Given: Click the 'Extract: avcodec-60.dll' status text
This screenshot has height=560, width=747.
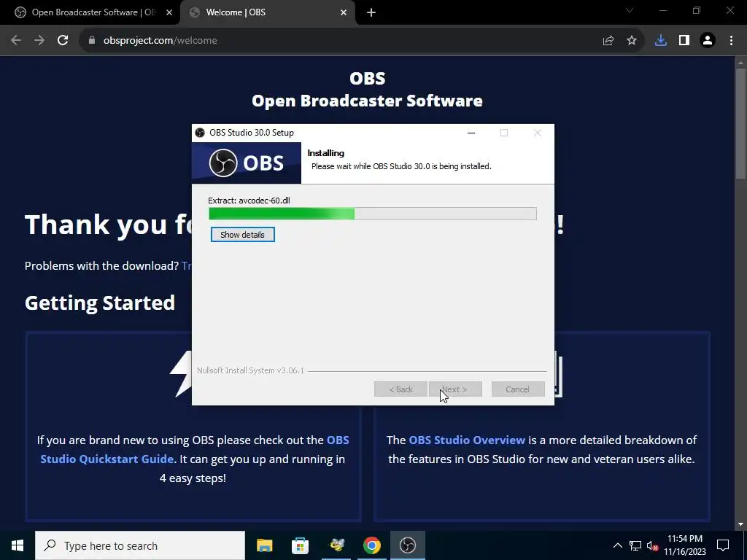Looking at the screenshot, I should (249, 201).
